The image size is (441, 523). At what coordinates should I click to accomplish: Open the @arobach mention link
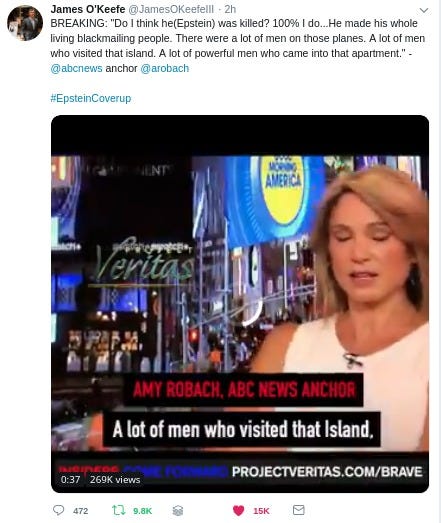(x=165, y=68)
